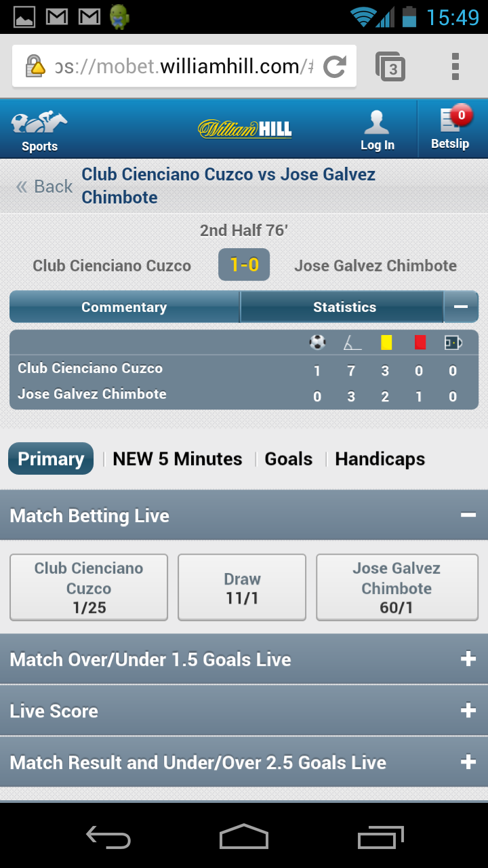Open the NEW 5 Minutes markets tab
This screenshot has width=488, height=868.
178,459
